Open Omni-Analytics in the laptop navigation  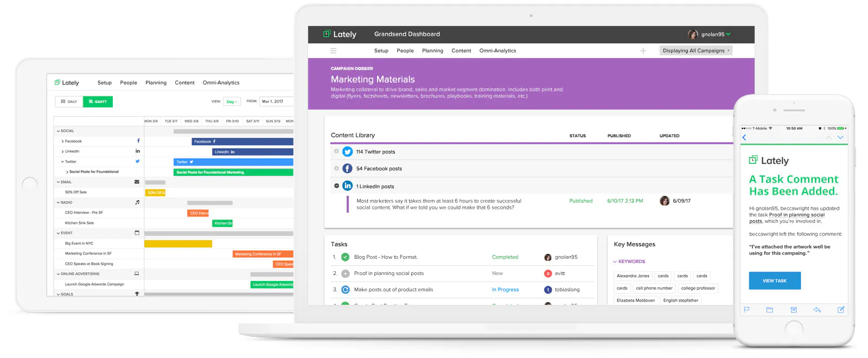point(497,50)
